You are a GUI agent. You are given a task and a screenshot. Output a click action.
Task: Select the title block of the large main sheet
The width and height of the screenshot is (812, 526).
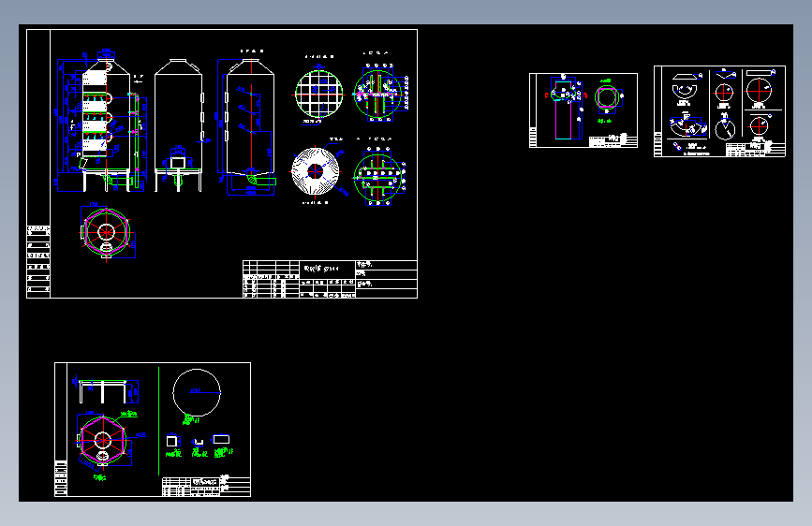[x=330, y=279]
